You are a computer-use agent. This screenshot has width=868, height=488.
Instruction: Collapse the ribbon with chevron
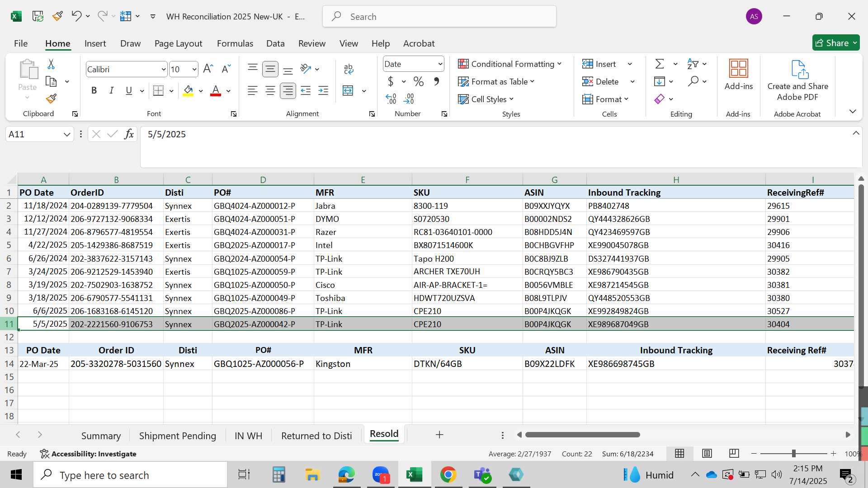[853, 112]
